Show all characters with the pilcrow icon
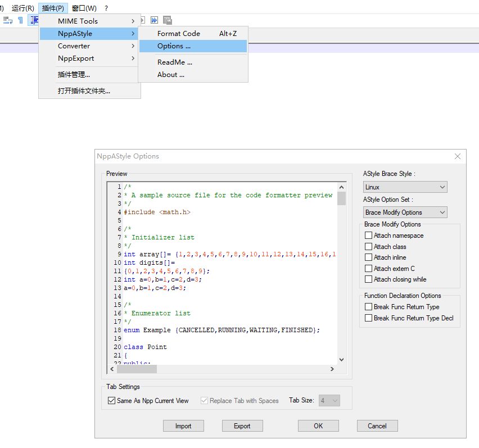 click(20, 20)
